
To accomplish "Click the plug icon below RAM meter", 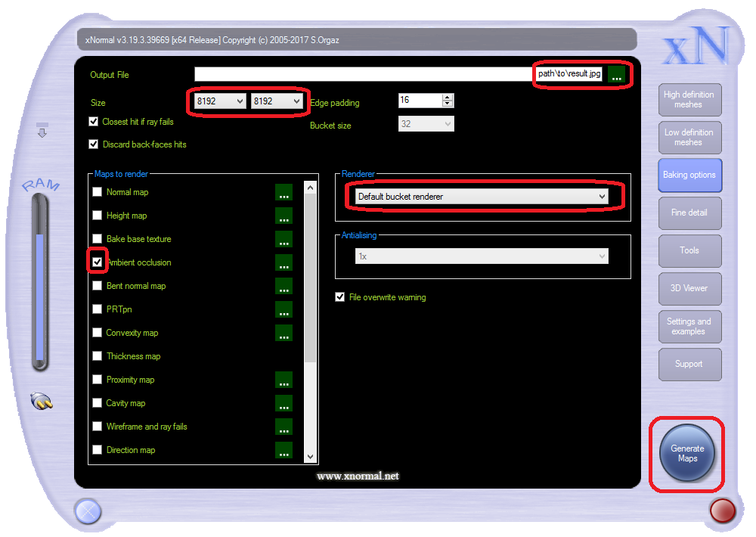I will coord(42,401).
